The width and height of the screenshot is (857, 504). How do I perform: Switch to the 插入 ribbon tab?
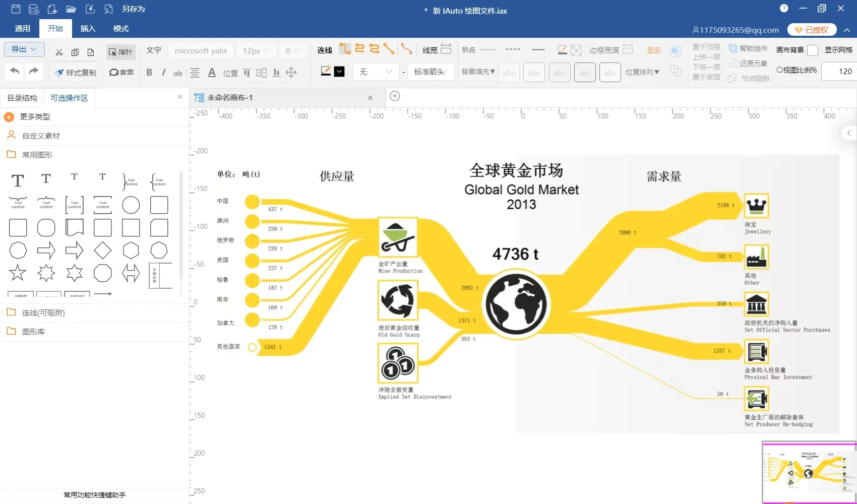[x=88, y=29]
